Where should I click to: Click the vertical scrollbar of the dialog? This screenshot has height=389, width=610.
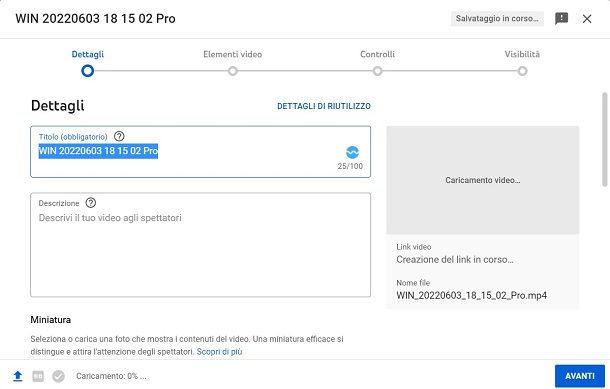click(604, 139)
